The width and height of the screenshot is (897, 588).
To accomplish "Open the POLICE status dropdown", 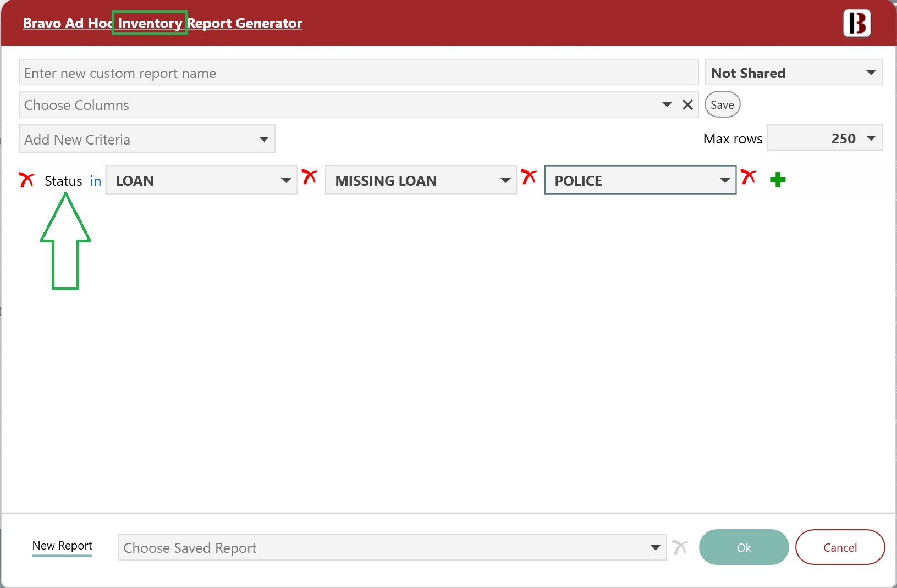I will click(x=640, y=180).
